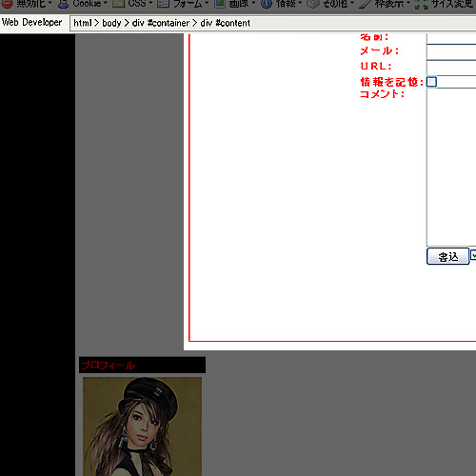The height and width of the screenshot is (476, 476).
Task: Open the Cookie dropdown menu
Action: click(87, 4)
